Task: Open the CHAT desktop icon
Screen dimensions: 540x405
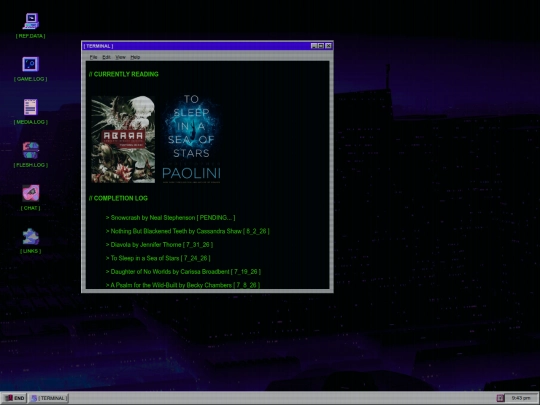Action: [31, 198]
